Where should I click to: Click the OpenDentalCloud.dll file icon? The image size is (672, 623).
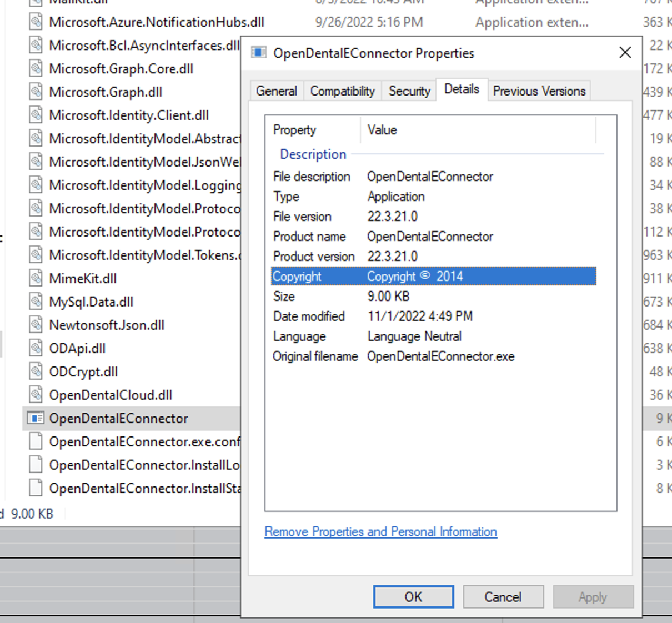(x=36, y=395)
